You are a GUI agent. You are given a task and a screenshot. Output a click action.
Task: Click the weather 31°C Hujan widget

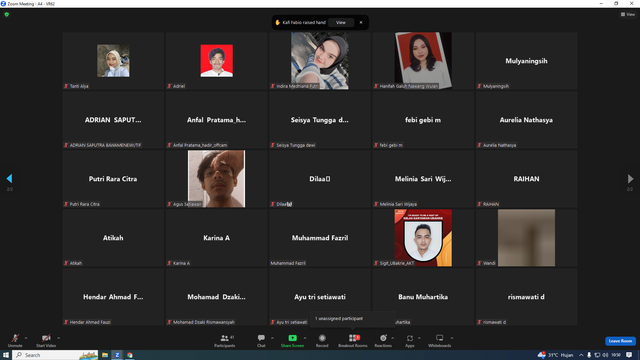pyautogui.click(x=556, y=355)
